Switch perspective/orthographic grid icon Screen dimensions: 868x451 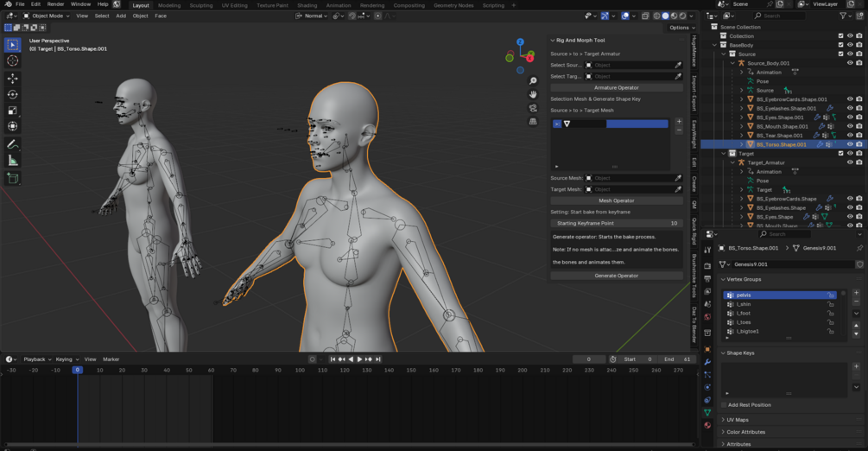pos(533,121)
